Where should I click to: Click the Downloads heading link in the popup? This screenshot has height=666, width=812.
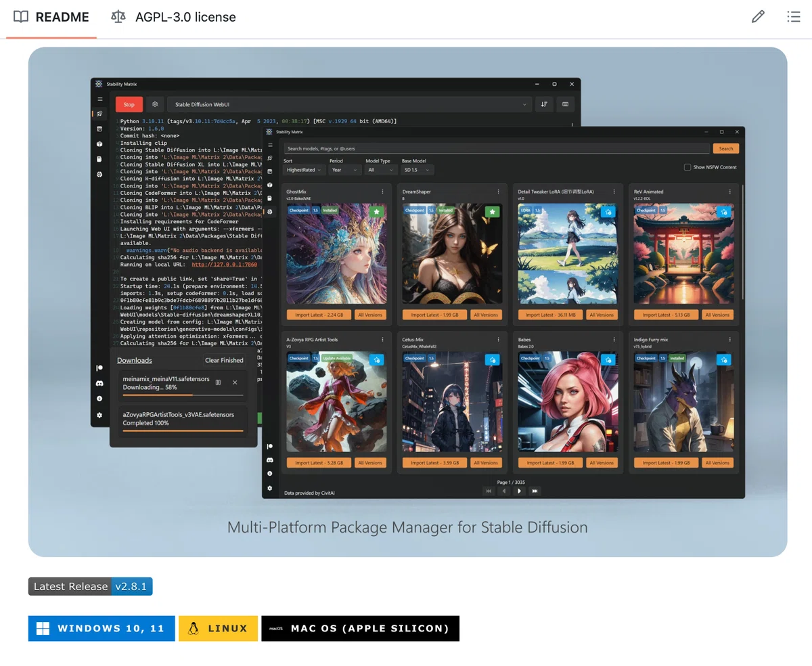[x=135, y=360]
